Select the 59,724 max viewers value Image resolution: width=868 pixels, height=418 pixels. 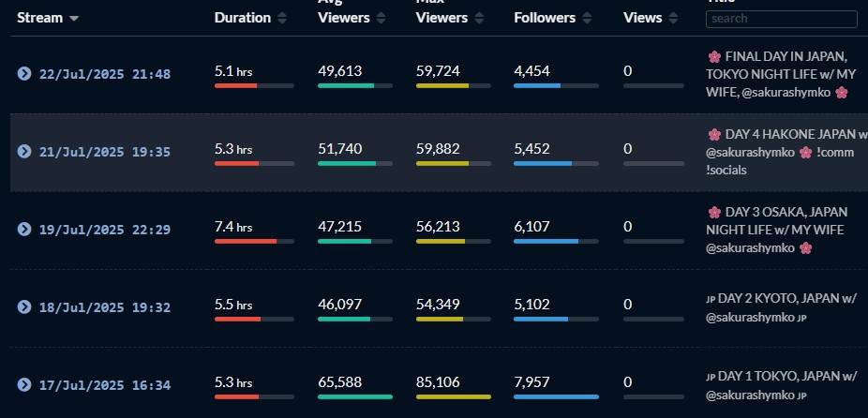point(438,71)
